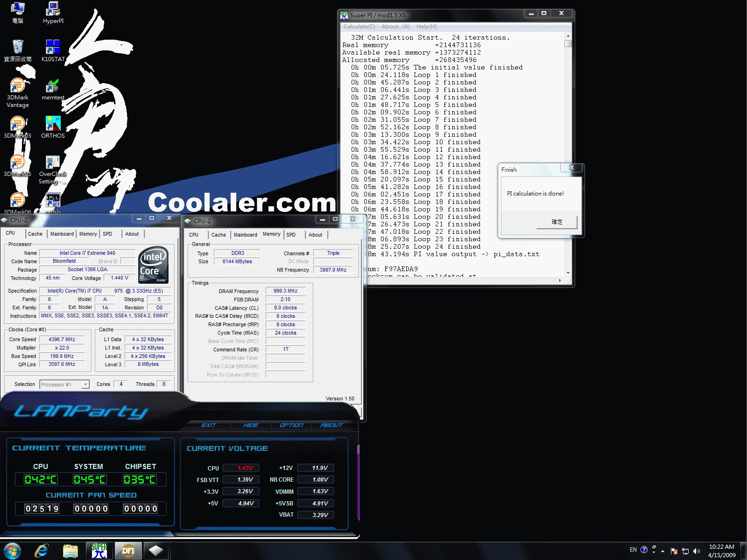This screenshot has height=560, width=747.
Task: Select CPU tab in right CPU-Z window
Action: pyautogui.click(x=194, y=235)
